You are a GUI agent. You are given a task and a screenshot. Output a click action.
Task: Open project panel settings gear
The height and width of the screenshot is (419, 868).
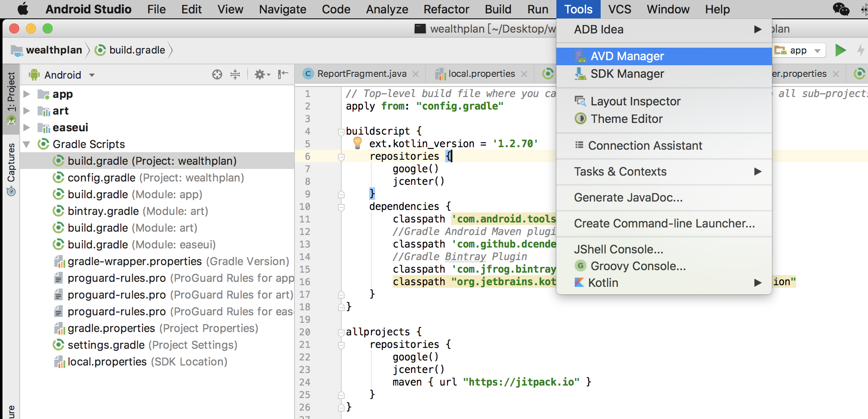pyautogui.click(x=261, y=74)
